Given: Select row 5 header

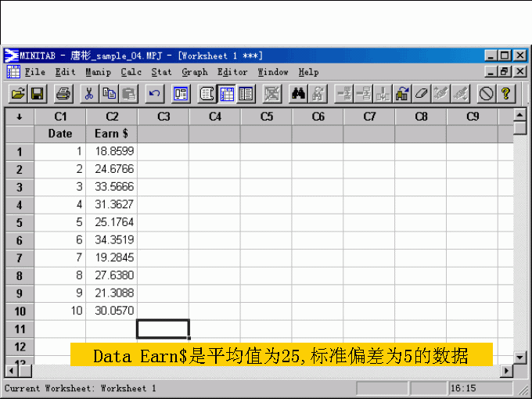Looking at the screenshot, I should 19,222.
